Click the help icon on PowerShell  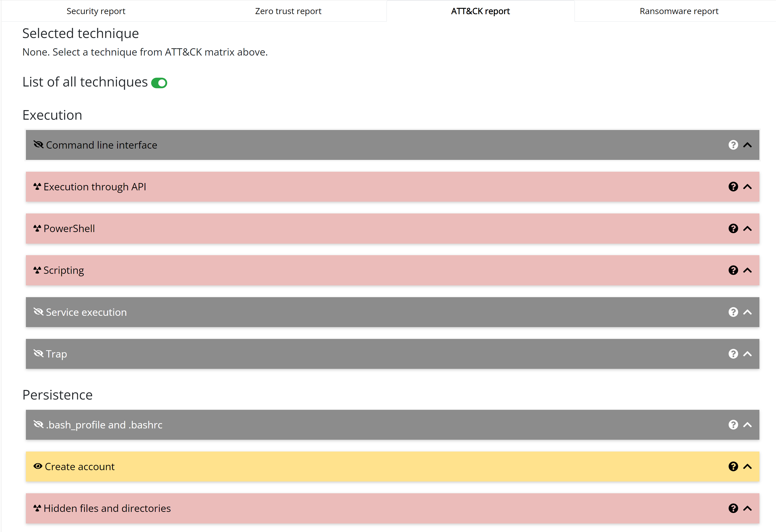733,228
